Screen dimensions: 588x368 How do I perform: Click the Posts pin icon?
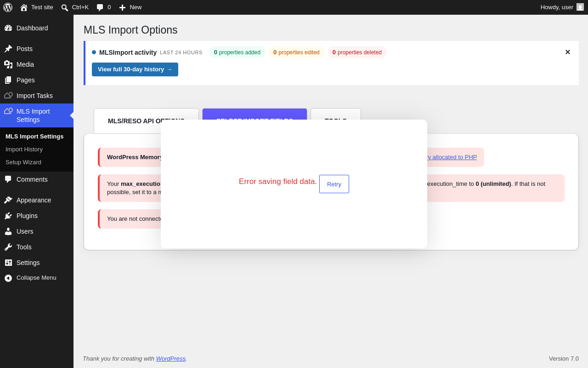8,49
